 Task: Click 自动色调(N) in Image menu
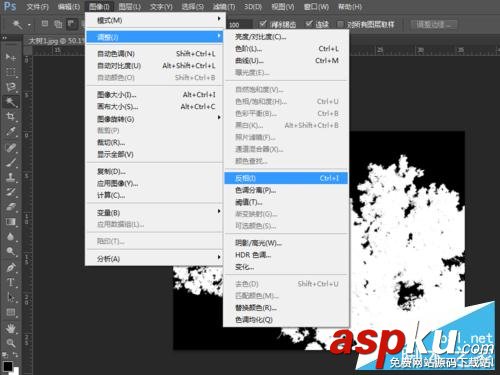155,54
